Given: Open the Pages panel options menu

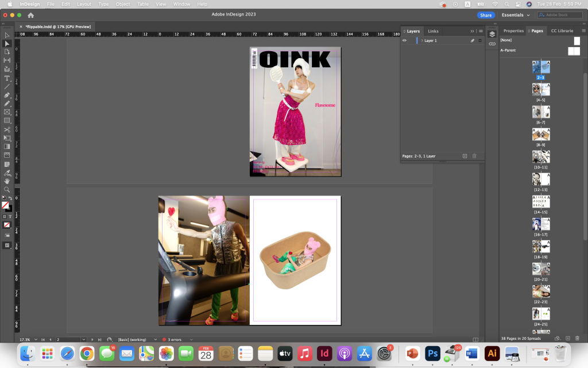Looking at the screenshot, I should coord(583,31).
